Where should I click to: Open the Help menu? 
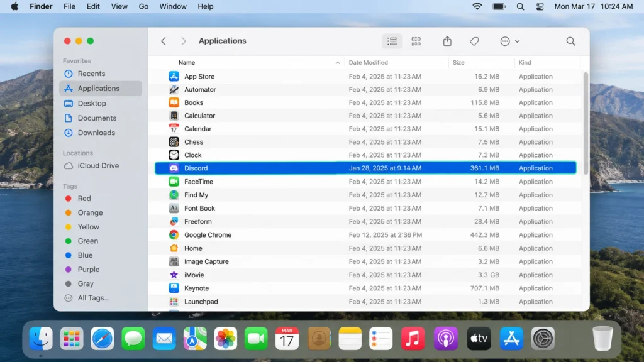(206, 6)
